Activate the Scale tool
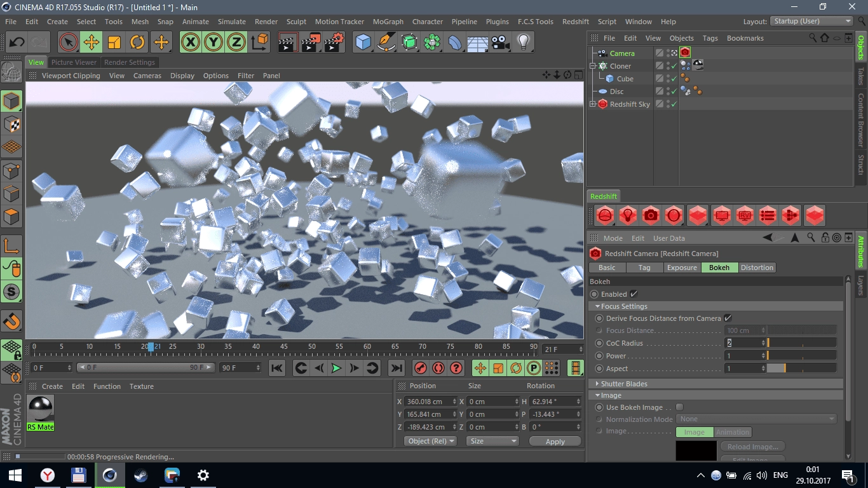 [x=114, y=43]
